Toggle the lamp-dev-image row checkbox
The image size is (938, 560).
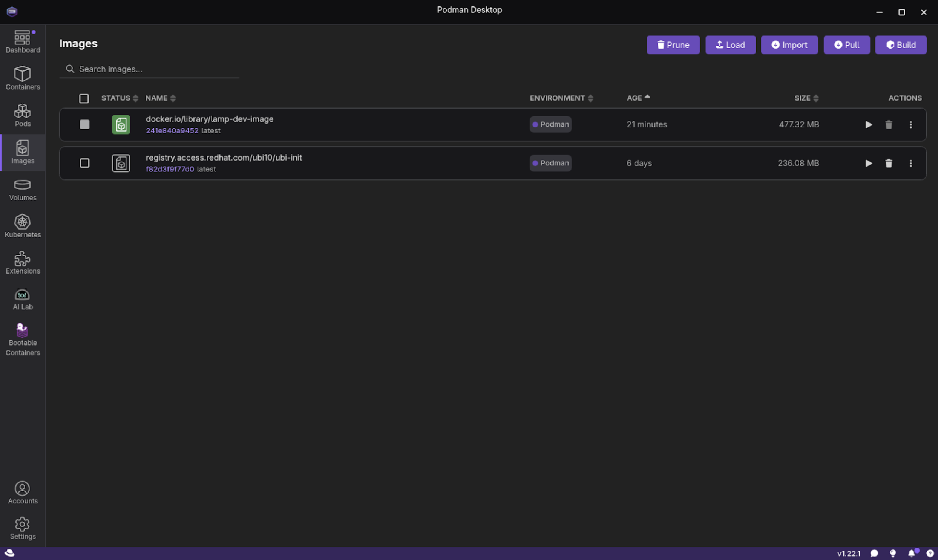84,124
